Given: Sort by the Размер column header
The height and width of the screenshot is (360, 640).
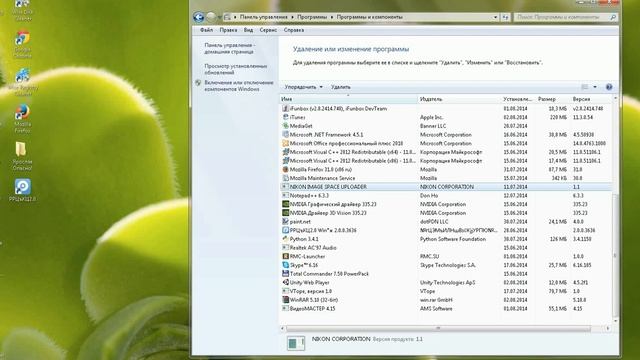Looking at the screenshot, I should (553, 99).
